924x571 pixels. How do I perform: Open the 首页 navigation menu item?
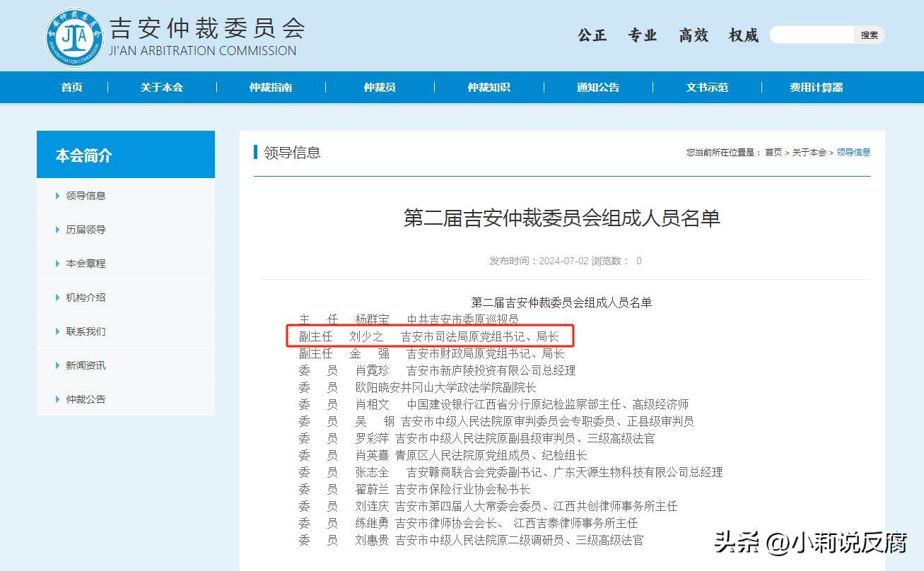[71, 88]
